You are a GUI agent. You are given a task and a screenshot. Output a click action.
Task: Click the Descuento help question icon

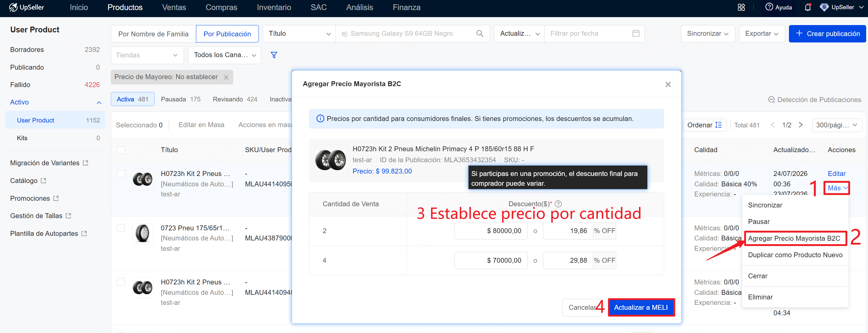click(x=558, y=204)
